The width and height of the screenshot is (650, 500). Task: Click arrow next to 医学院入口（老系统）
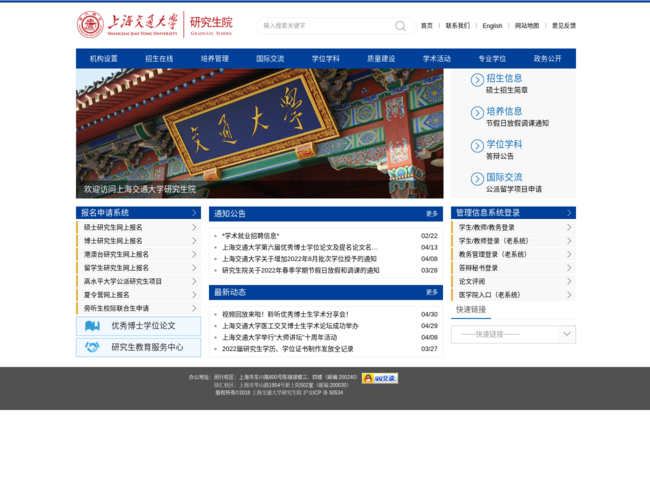[569, 295]
